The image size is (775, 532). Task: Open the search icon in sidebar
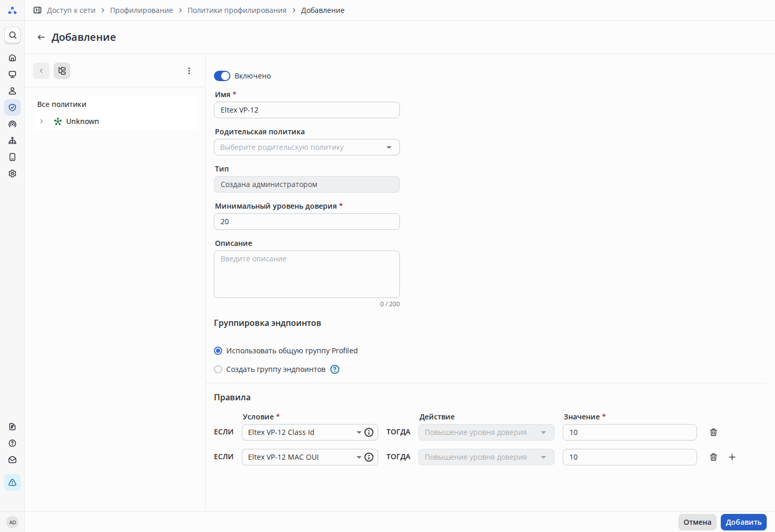(12, 35)
